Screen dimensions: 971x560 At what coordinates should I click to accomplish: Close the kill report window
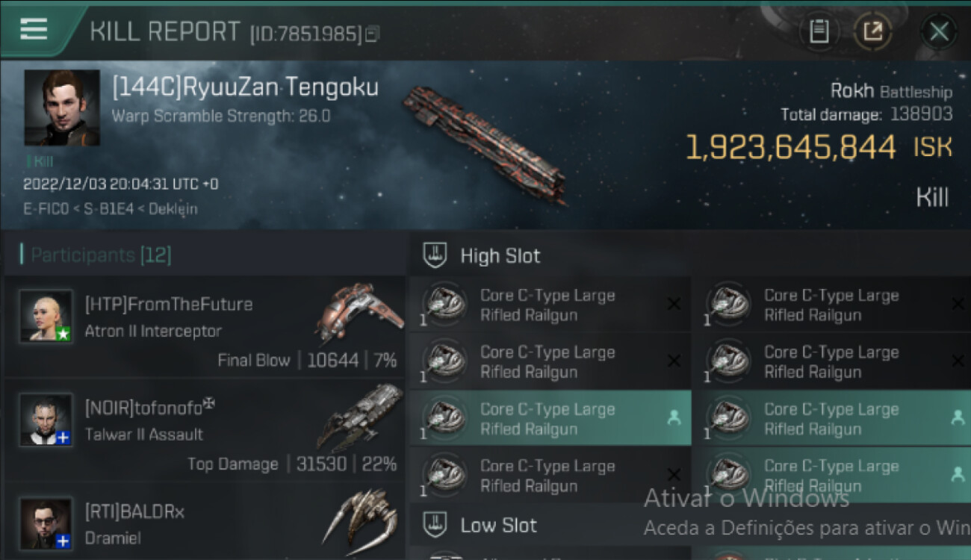pyautogui.click(x=938, y=31)
